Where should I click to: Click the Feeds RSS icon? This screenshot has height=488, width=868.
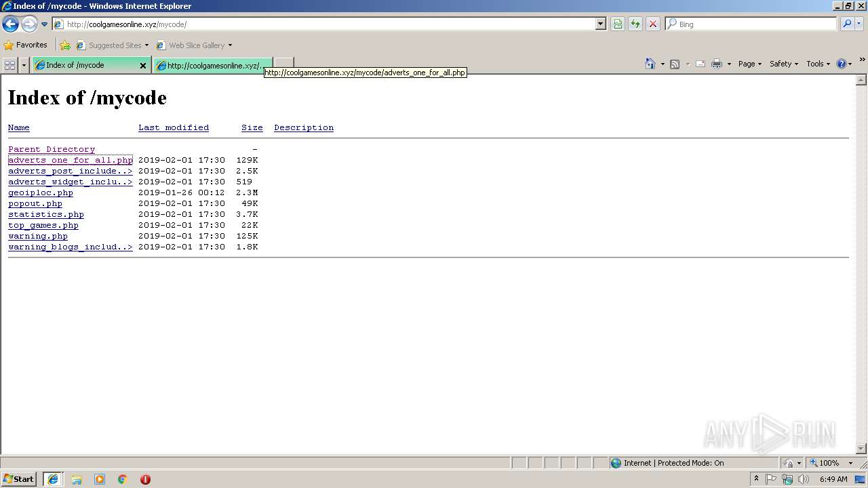tap(675, 64)
